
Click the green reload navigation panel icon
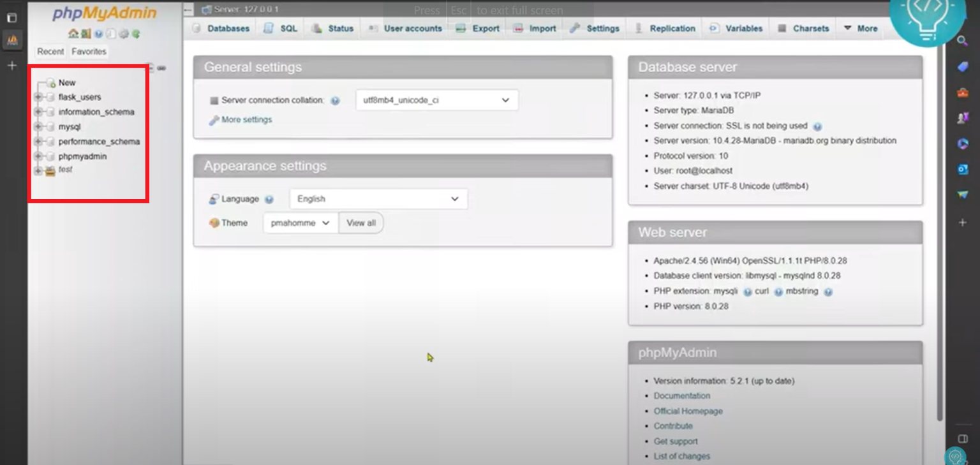click(x=136, y=34)
